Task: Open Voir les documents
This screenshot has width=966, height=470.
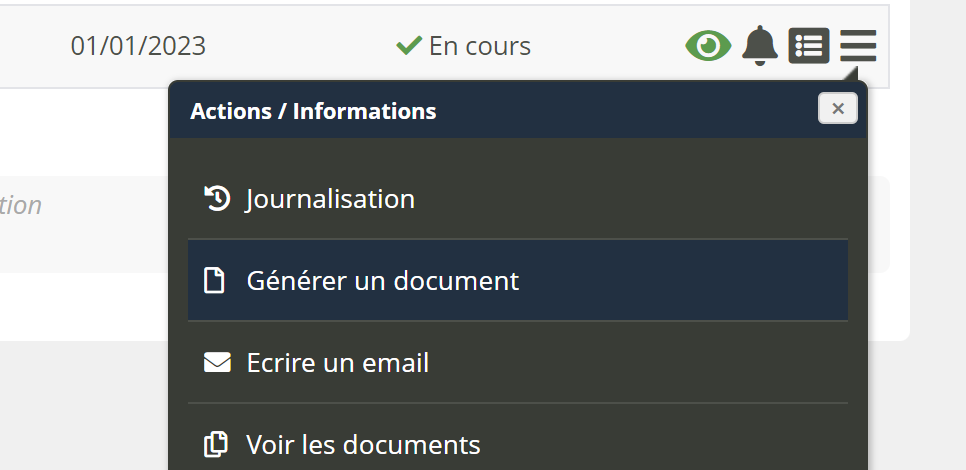Action: coord(363,444)
